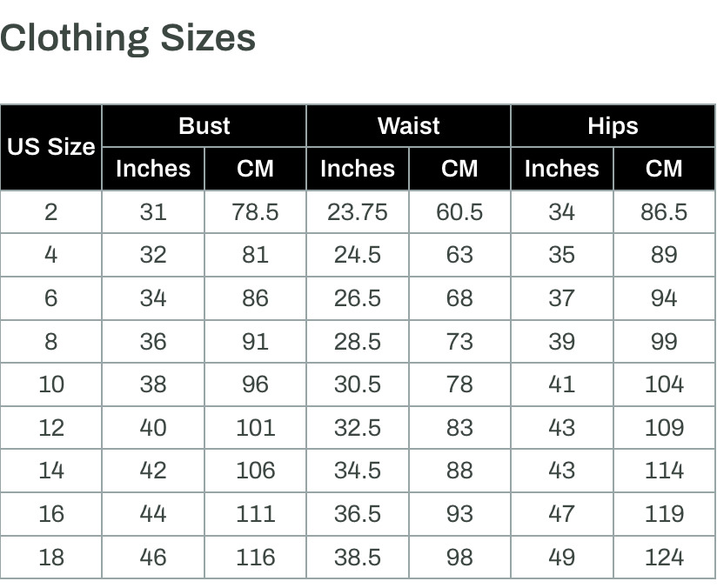Select the US size 16 cell
Image resolution: width=717 pixels, height=588 pixels.
click(50, 513)
